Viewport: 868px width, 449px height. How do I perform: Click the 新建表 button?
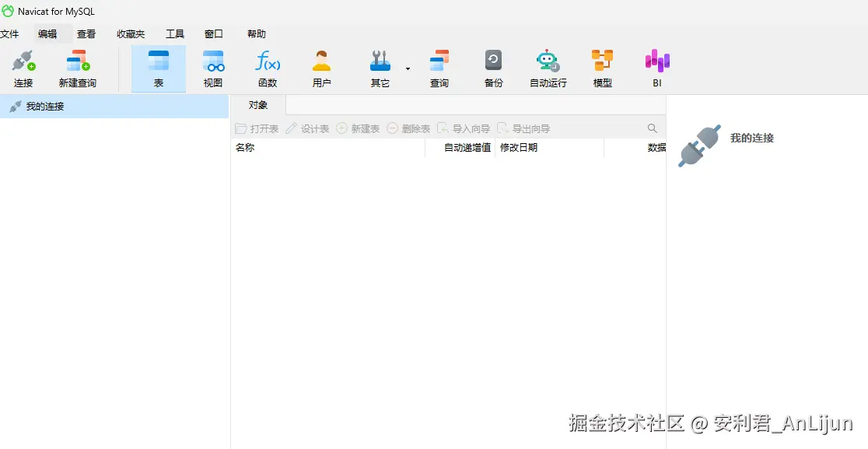point(358,128)
